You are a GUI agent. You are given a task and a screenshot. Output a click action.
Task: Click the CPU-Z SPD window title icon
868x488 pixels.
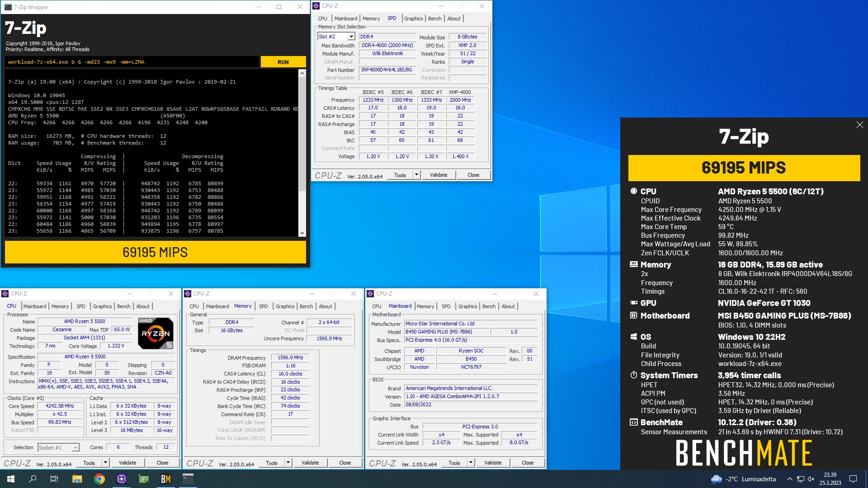316,6
